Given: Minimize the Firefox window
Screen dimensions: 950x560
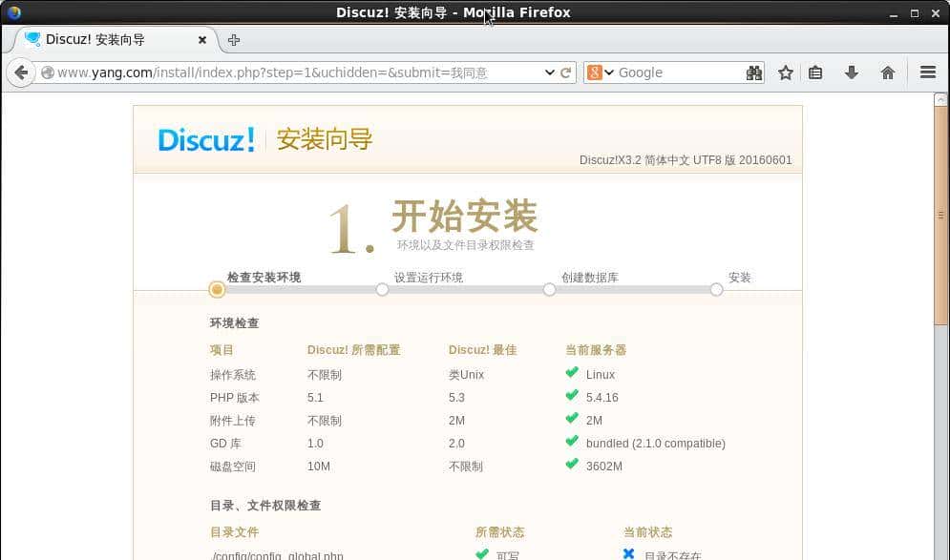Looking at the screenshot, I should pyautogui.click(x=894, y=13).
